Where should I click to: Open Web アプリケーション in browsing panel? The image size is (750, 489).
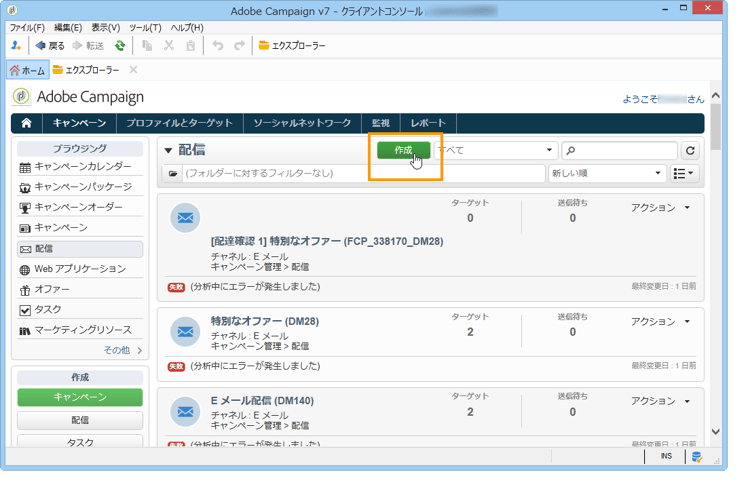pos(80,269)
